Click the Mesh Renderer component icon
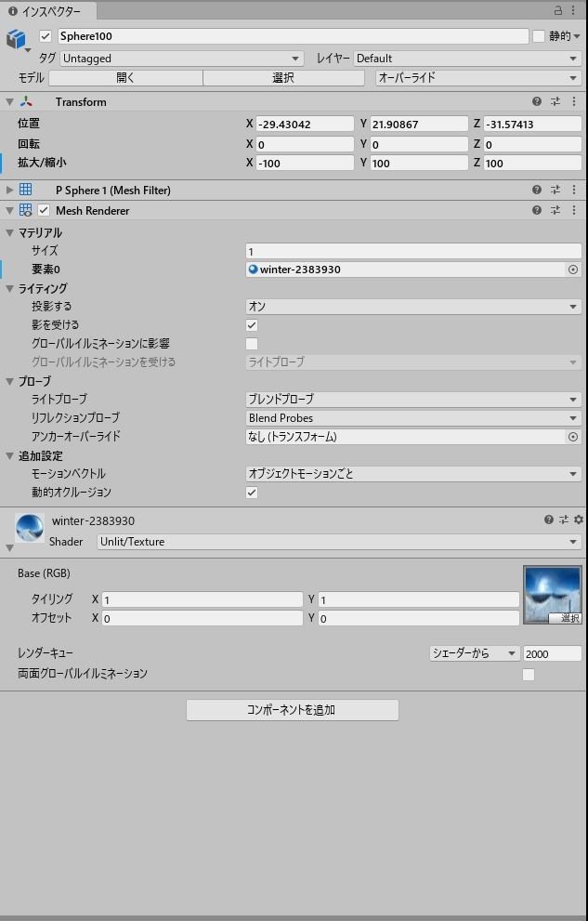The width and height of the screenshot is (588, 921). [25, 210]
